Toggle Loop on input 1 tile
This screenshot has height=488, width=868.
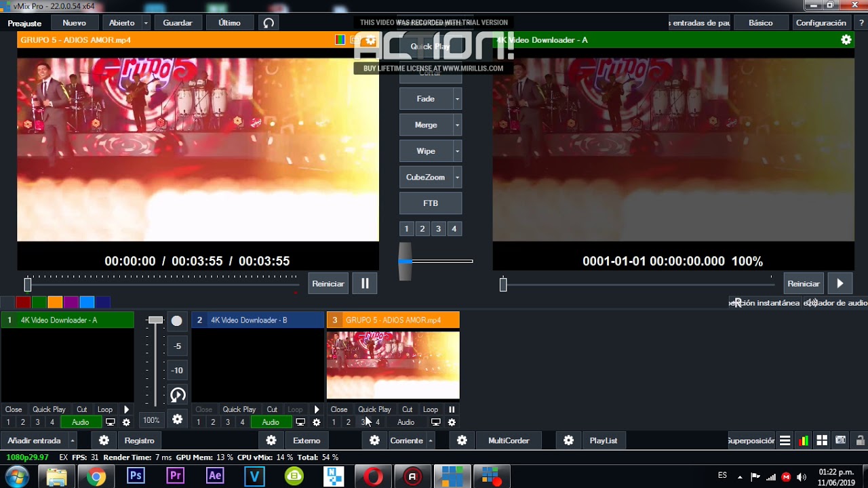[105, 409]
